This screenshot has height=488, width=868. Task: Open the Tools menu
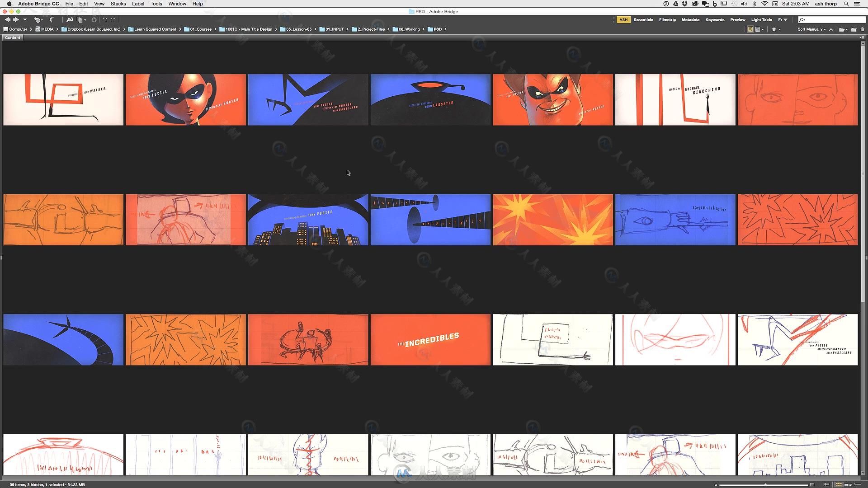pos(156,4)
